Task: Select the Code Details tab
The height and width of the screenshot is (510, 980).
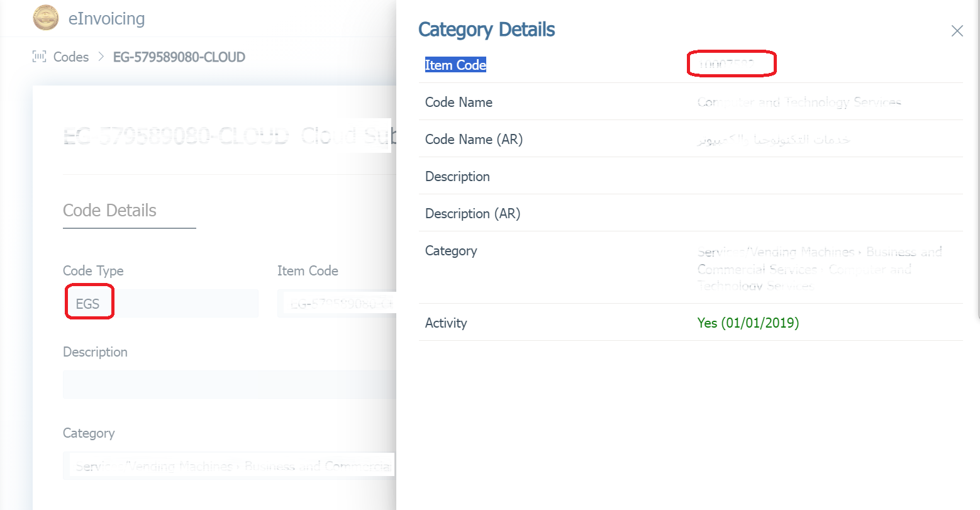Action: 110,211
